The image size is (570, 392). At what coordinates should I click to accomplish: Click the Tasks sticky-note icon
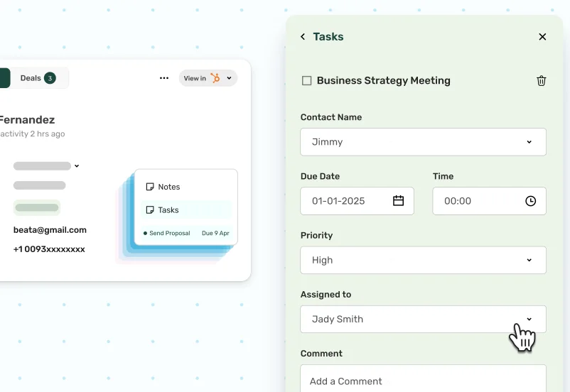150,210
